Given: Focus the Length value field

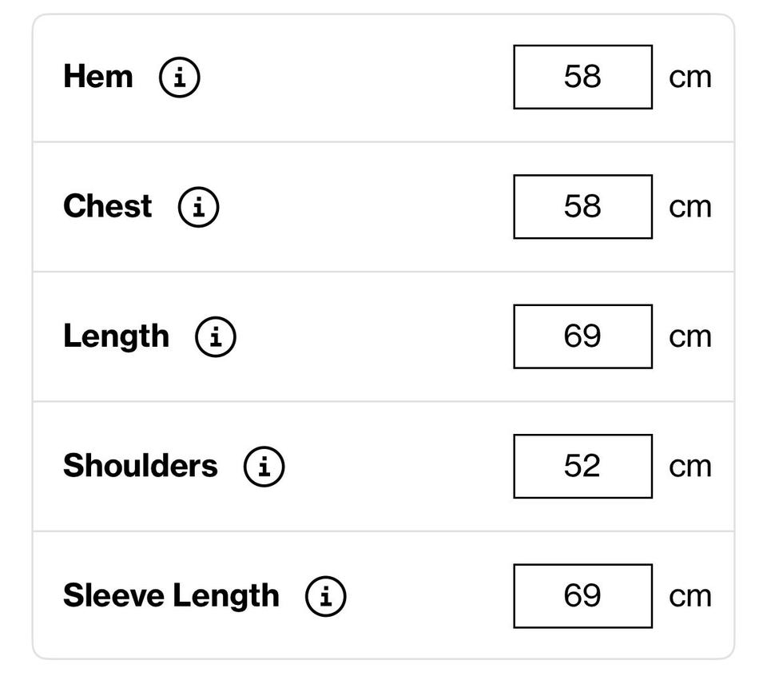Looking at the screenshot, I should pyautogui.click(x=582, y=336).
